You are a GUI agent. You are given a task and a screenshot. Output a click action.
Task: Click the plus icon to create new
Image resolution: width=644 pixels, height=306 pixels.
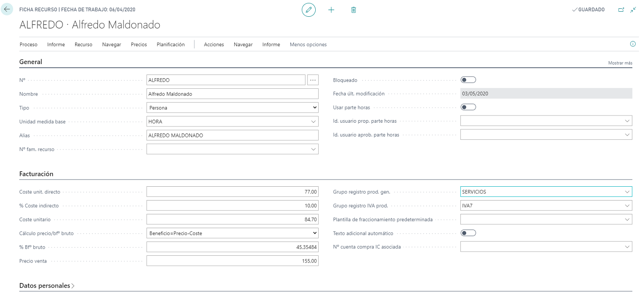[331, 10]
